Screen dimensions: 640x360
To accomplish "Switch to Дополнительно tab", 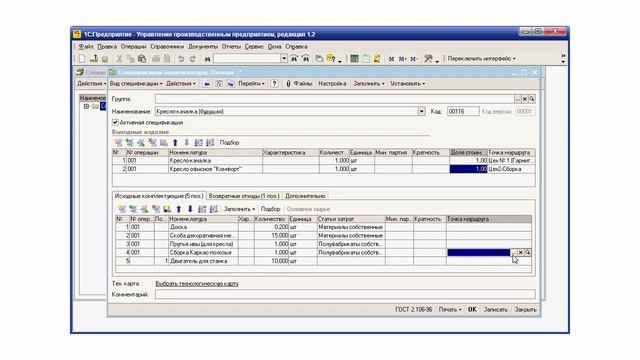I will (305, 196).
